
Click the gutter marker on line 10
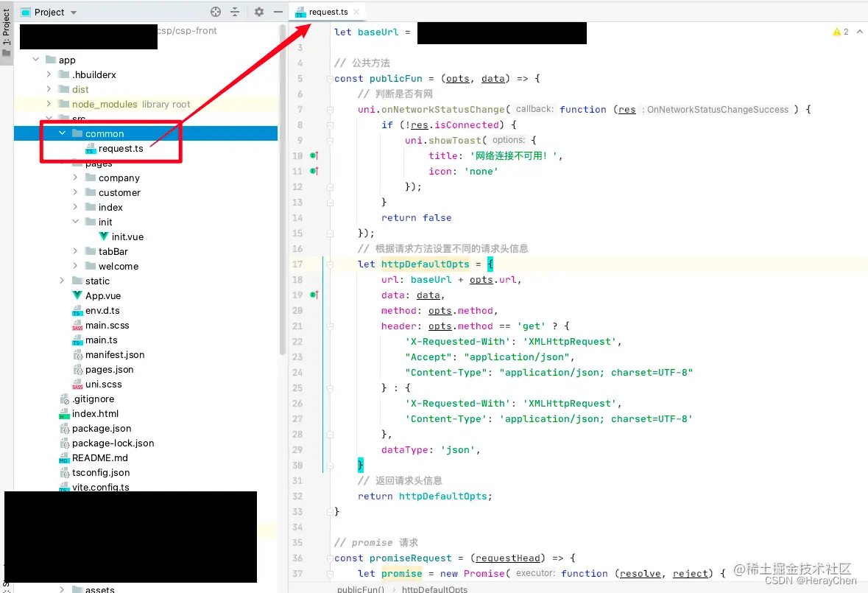click(x=314, y=155)
